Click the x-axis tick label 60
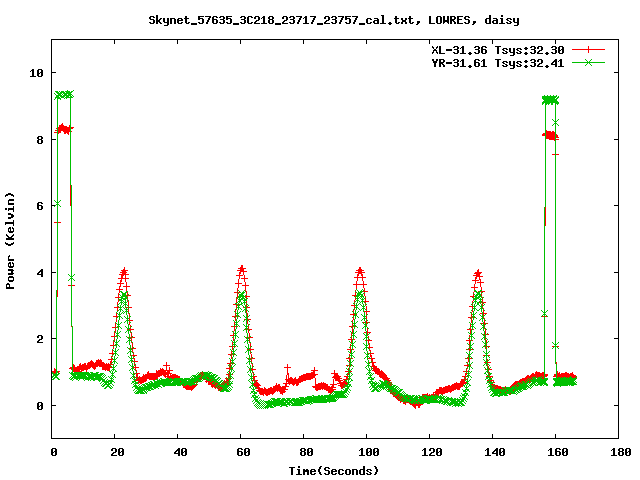Image resolution: width=640 pixels, height=480 pixels. click(x=243, y=452)
